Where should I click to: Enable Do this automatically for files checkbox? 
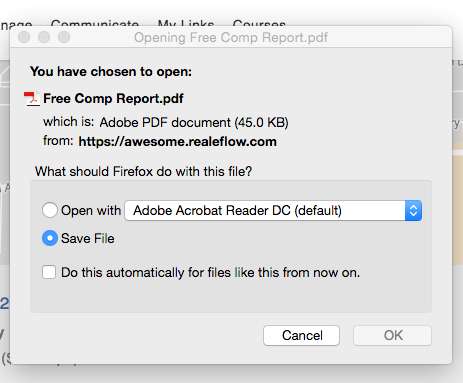click(49, 272)
